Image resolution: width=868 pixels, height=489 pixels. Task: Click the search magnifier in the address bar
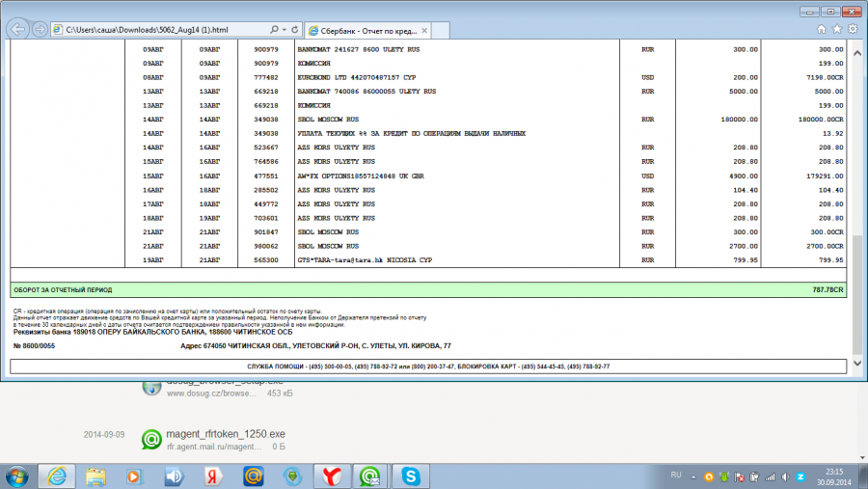(x=274, y=30)
